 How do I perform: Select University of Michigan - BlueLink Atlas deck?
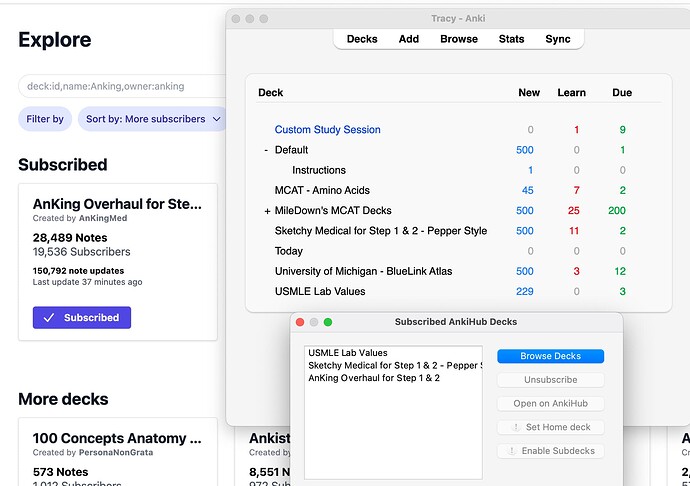tap(363, 272)
